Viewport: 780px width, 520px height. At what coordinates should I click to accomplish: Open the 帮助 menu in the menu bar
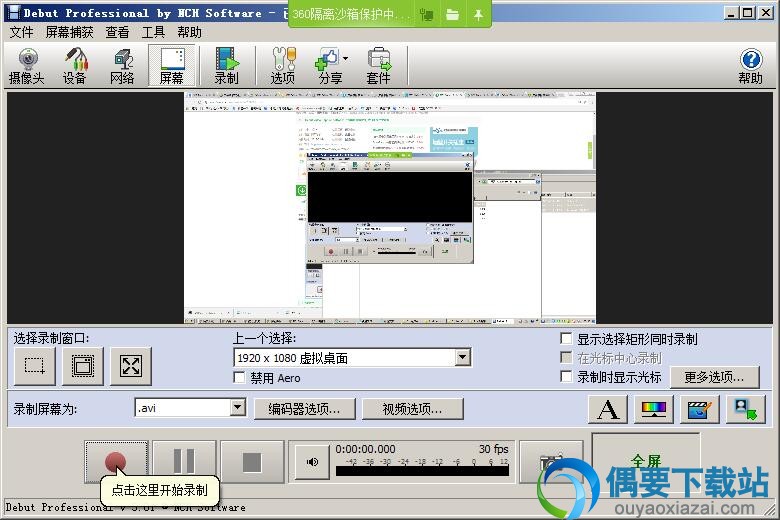190,32
